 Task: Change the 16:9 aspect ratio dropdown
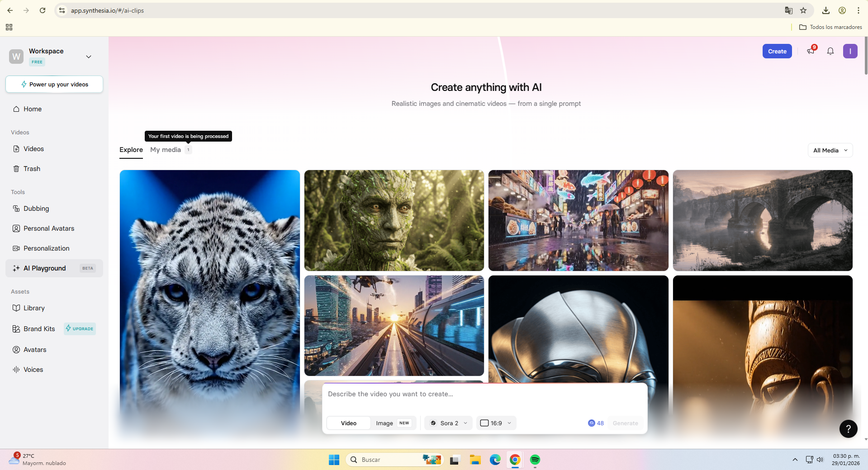tap(496, 423)
